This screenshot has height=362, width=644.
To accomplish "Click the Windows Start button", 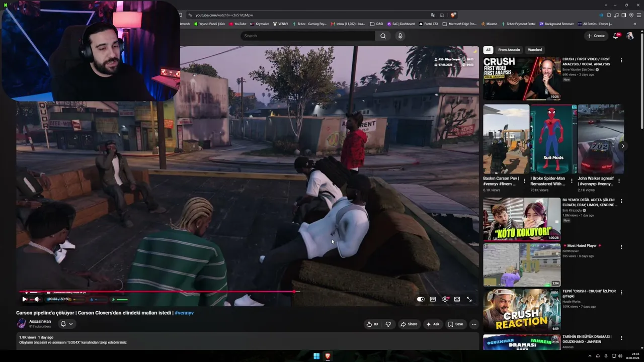I will (316, 356).
